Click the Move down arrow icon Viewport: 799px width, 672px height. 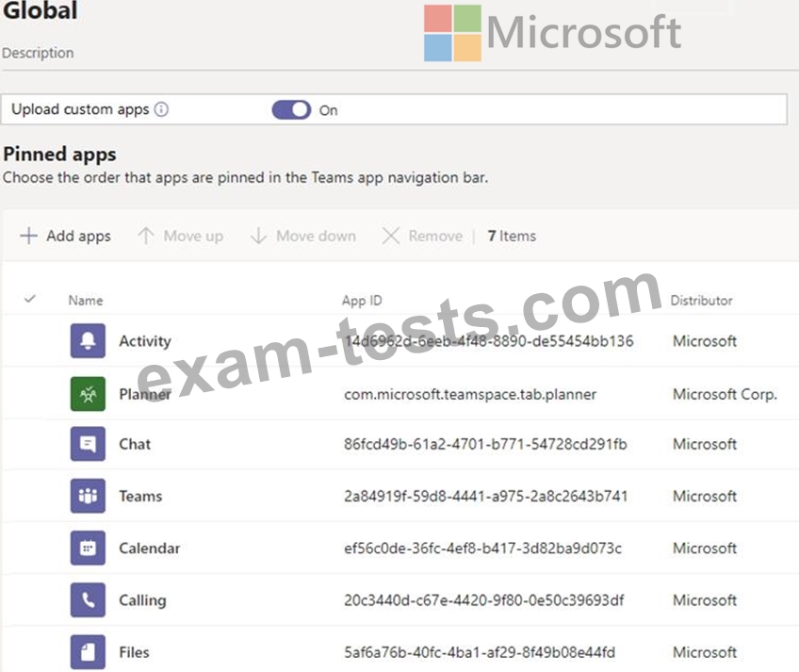coord(258,236)
